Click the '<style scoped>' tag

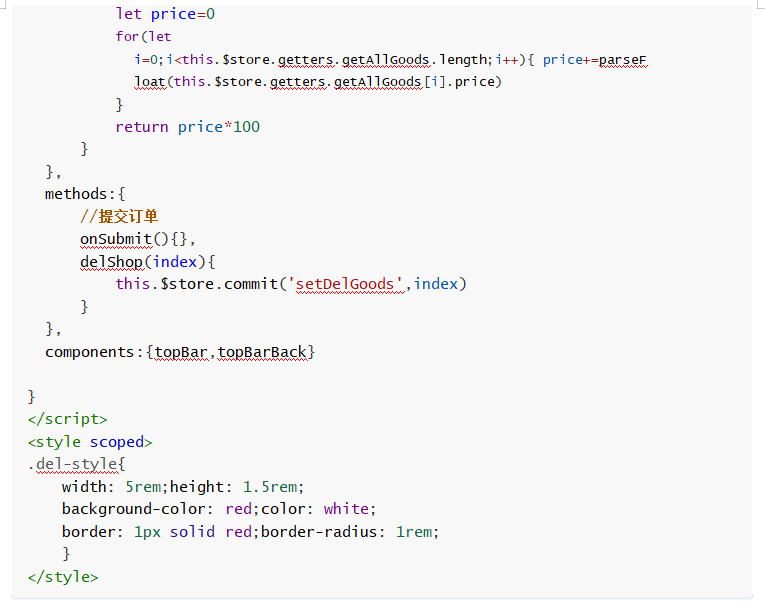point(90,442)
